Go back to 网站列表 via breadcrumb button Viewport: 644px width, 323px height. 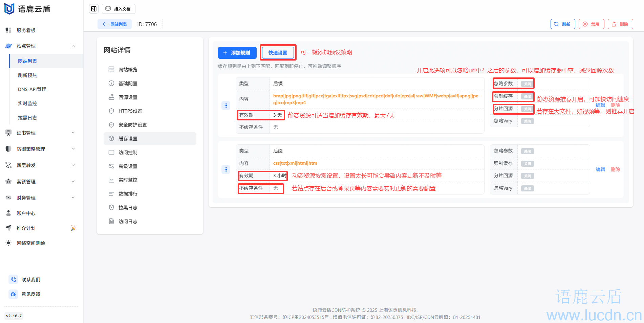[115, 24]
